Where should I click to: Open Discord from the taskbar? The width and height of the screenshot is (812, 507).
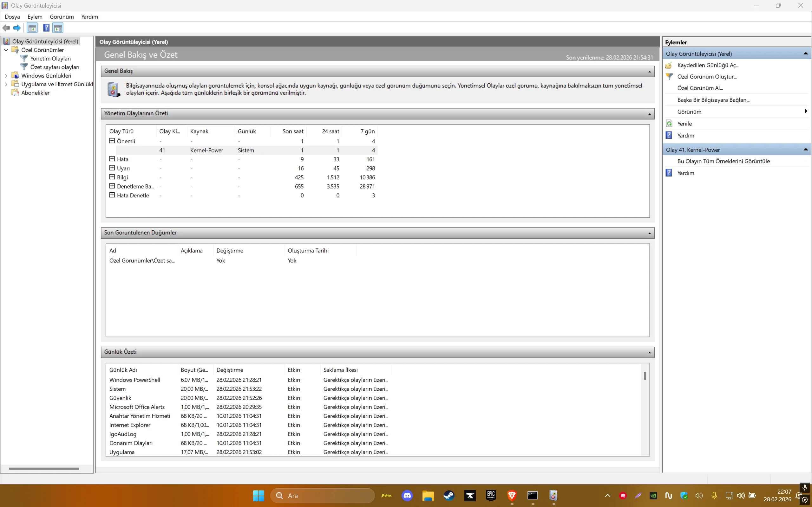407,496
